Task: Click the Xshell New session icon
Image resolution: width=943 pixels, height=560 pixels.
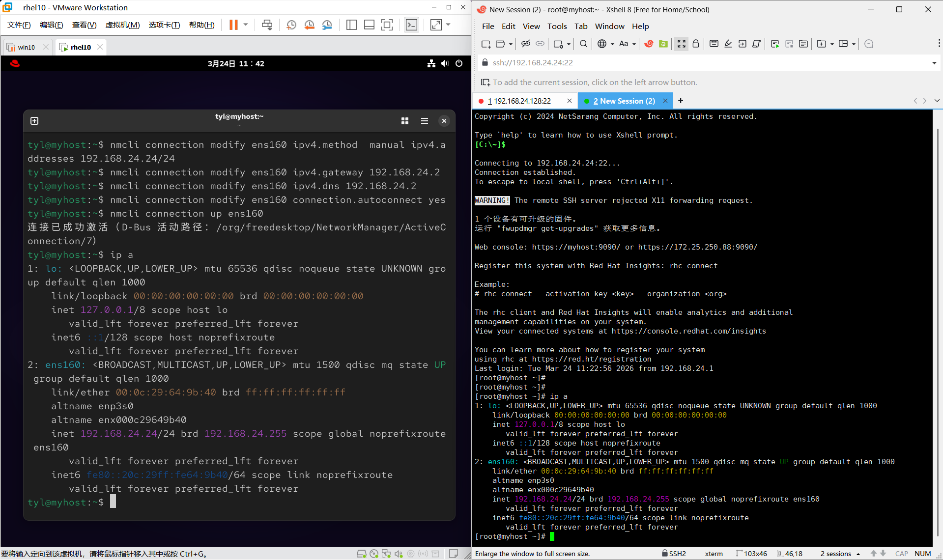Action: pos(486,44)
